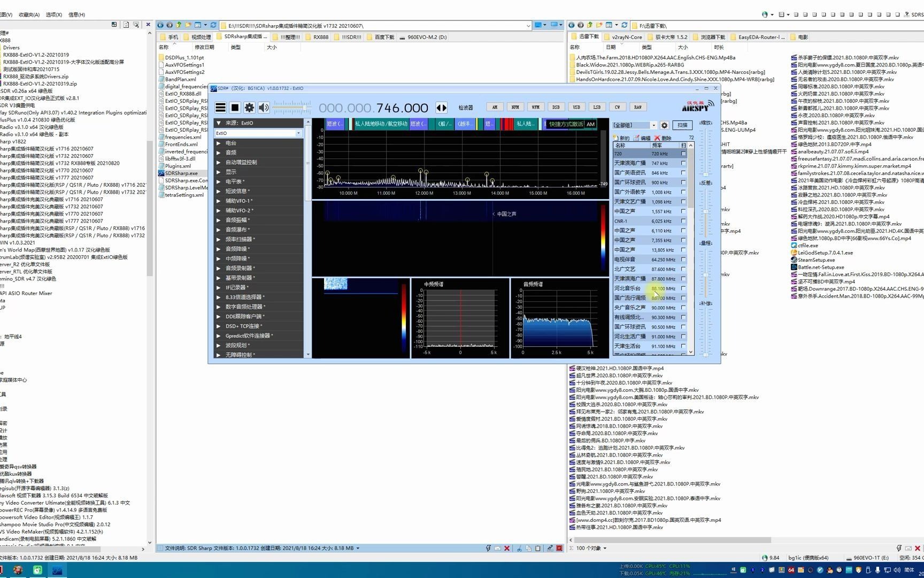The image size is (924, 578).
Task: Open 选项(X) menu
Action: pyautogui.click(x=53, y=14)
